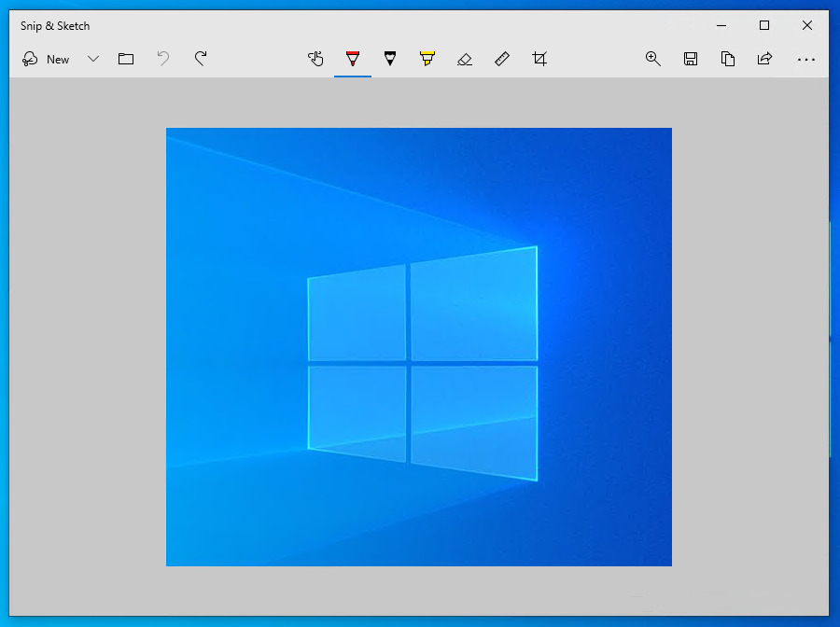Enable Touch Writing tool

tap(315, 59)
